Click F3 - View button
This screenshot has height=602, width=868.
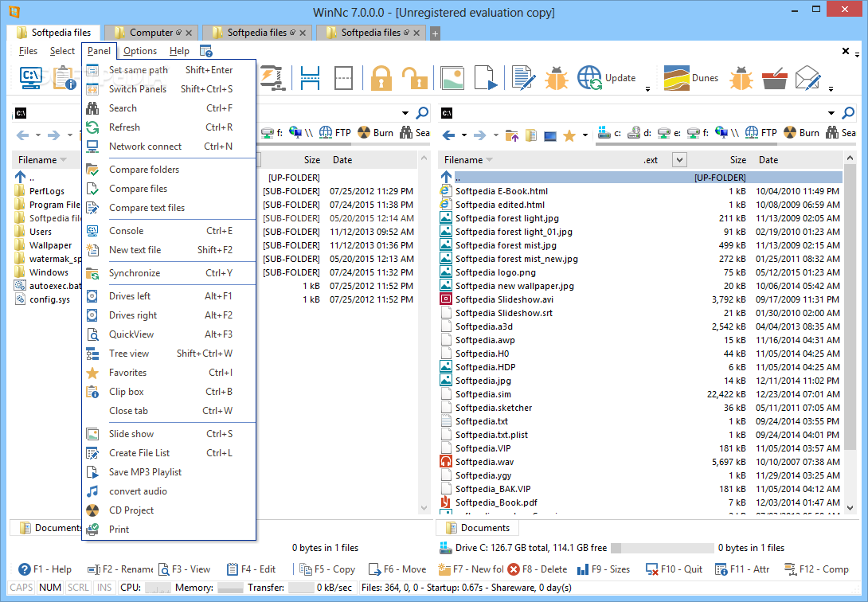(x=184, y=569)
